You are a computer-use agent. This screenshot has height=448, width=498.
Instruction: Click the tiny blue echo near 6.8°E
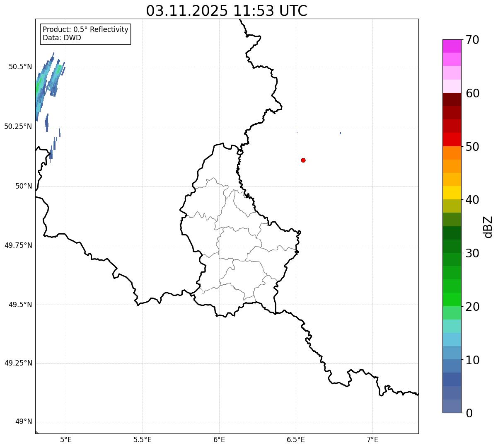click(340, 133)
